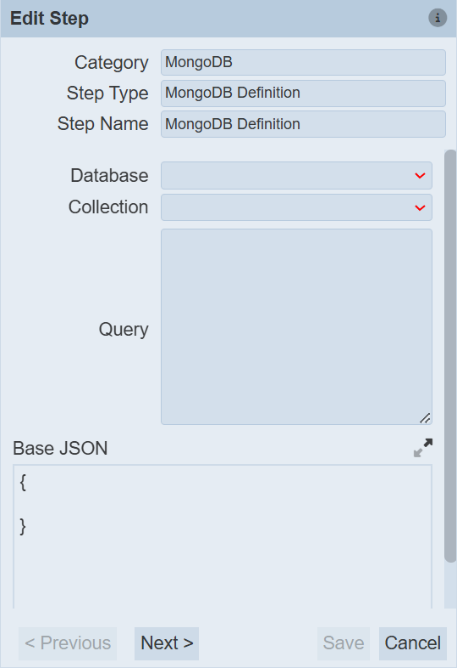Cancel editing the step

point(413,643)
